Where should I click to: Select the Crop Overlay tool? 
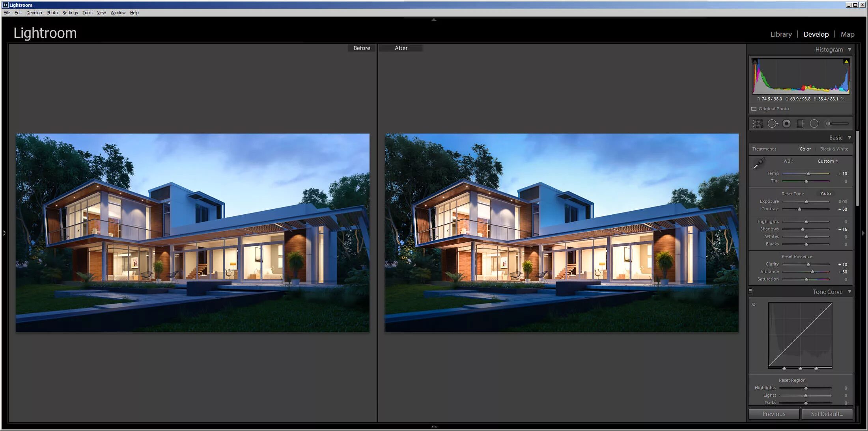pos(757,124)
